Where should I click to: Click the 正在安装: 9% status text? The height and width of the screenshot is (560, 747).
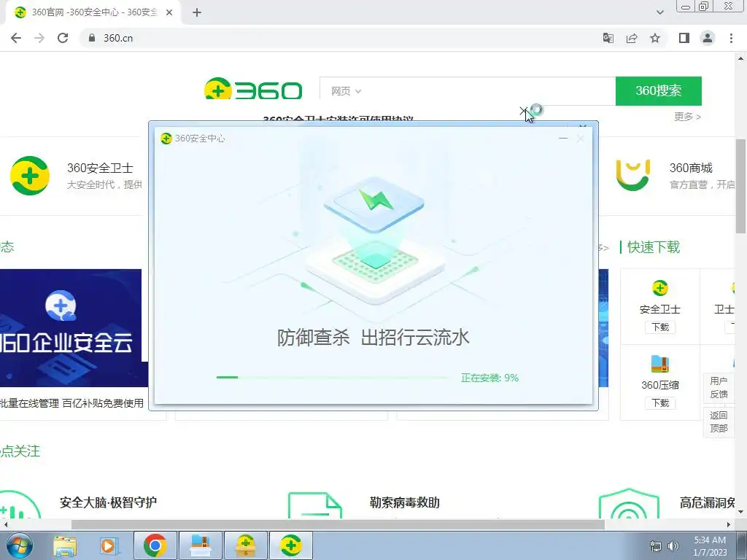[x=489, y=378]
